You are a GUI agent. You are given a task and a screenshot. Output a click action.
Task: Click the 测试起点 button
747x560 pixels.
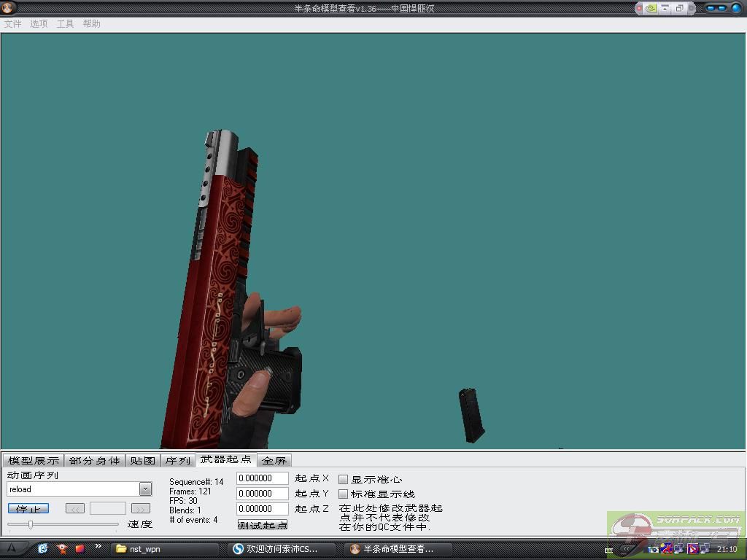(262, 524)
